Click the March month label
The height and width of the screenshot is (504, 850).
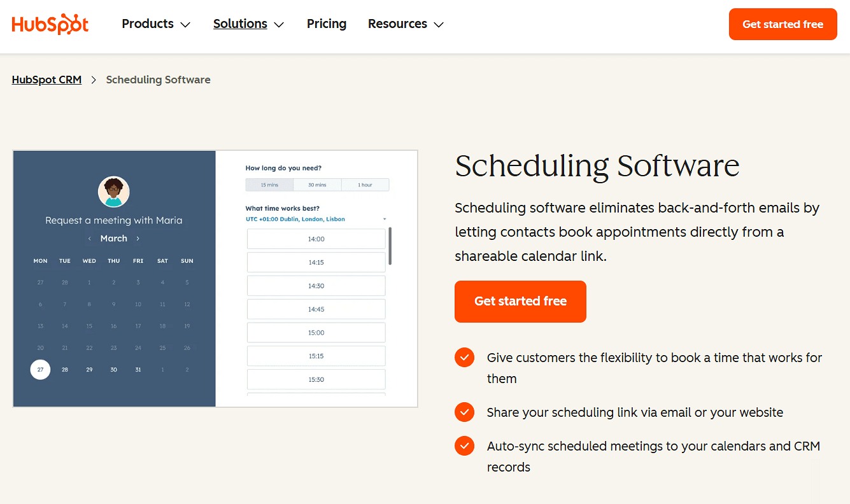point(114,239)
